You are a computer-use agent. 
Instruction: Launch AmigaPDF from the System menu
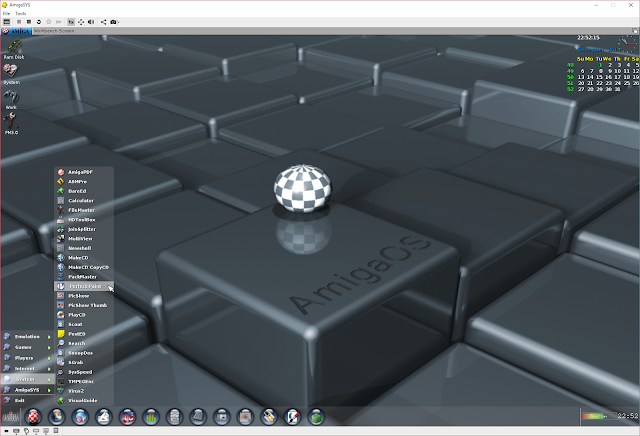(84, 172)
